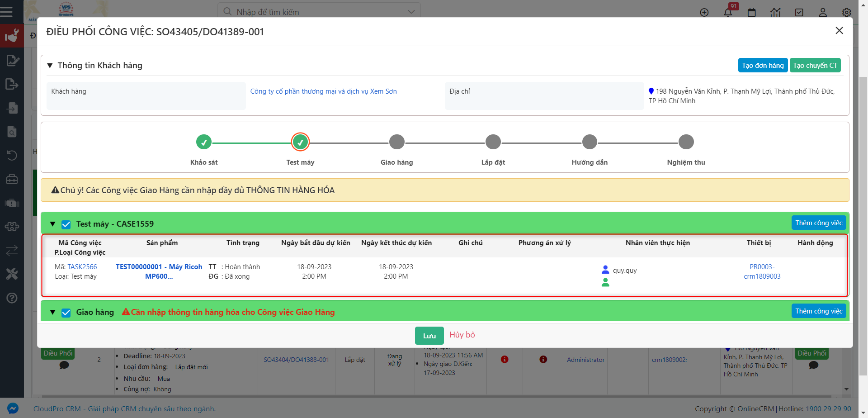Click Thêm công việc in Giao hàng section
The width and height of the screenshot is (868, 418).
coord(819,311)
